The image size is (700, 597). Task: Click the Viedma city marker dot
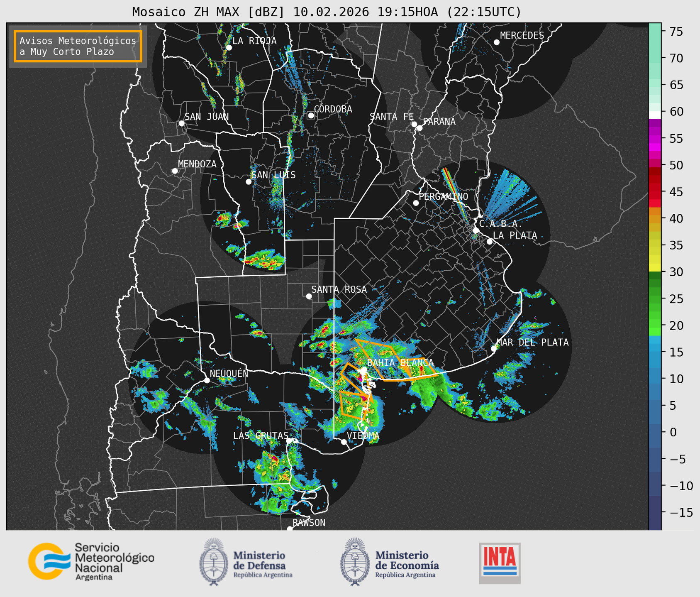[x=344, y=442]
